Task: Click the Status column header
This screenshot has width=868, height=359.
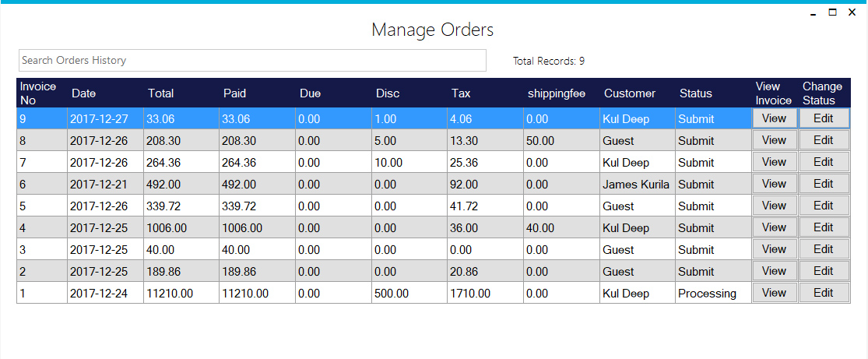Action: pyautogui.click(x=696, y=93)
